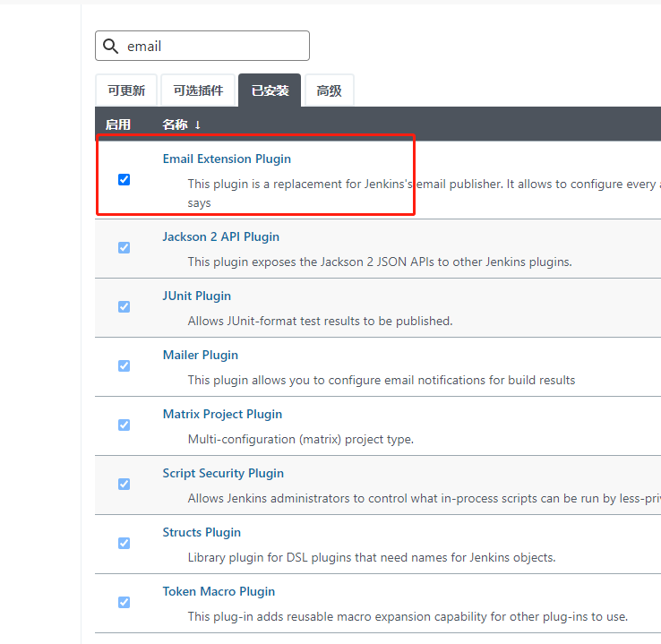
Task: Click the 'reusable macro expansion capability' description
Action: pyautogui.click(x=408, y=616)
